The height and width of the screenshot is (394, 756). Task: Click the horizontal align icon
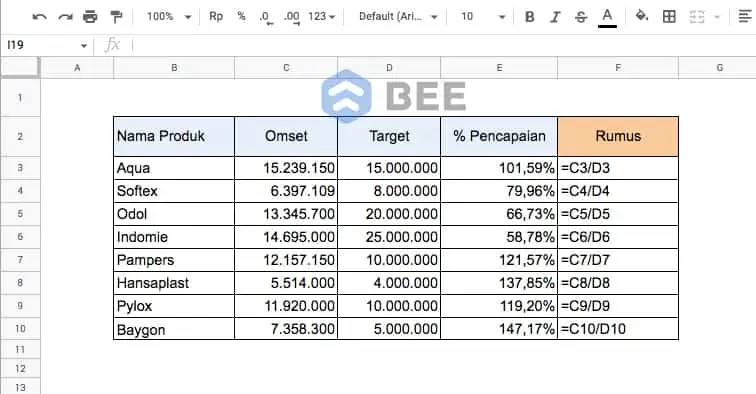(745, 17)
